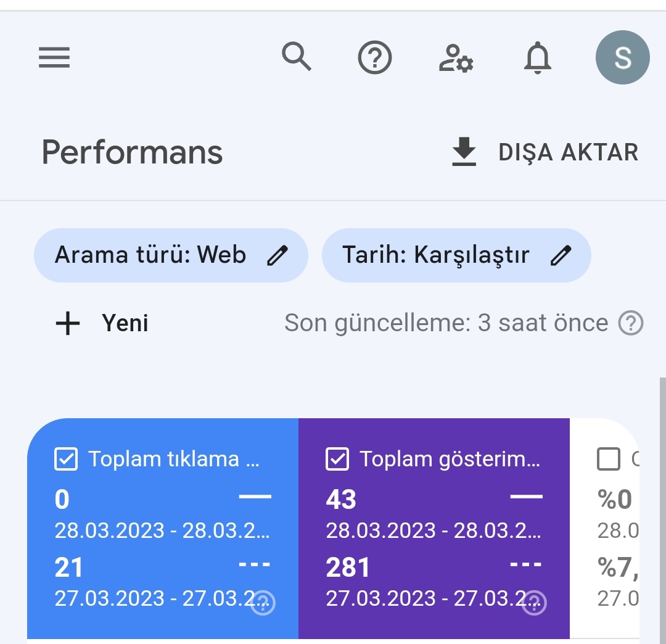
Task: Open the Tarih: Karşılaştır filter
Action: pos(435,255)
